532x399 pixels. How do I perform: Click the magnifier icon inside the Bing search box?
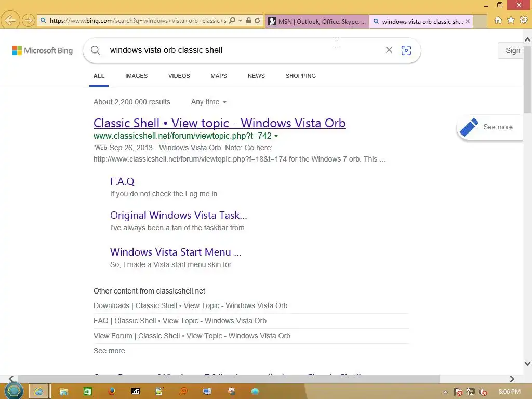point(96,50)
